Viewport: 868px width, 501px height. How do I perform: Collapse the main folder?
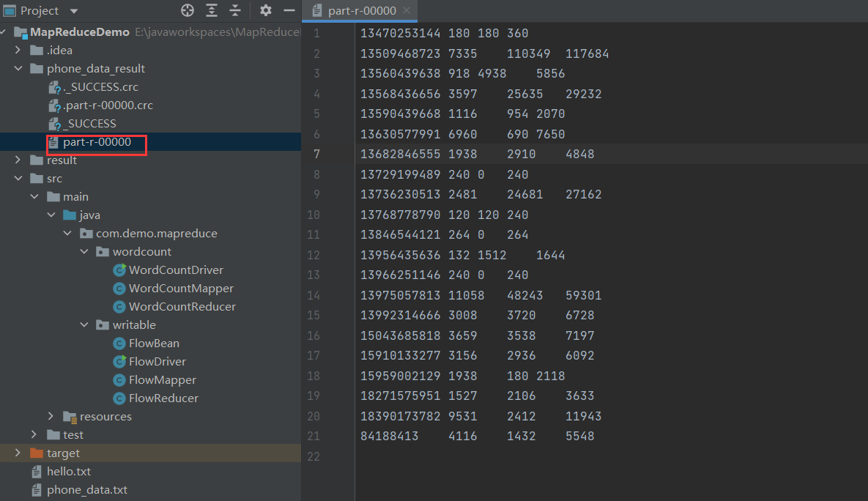pos(34,196)
